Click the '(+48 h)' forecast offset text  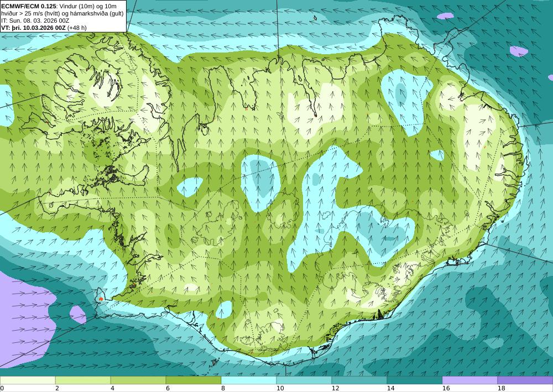click(76, 28)
